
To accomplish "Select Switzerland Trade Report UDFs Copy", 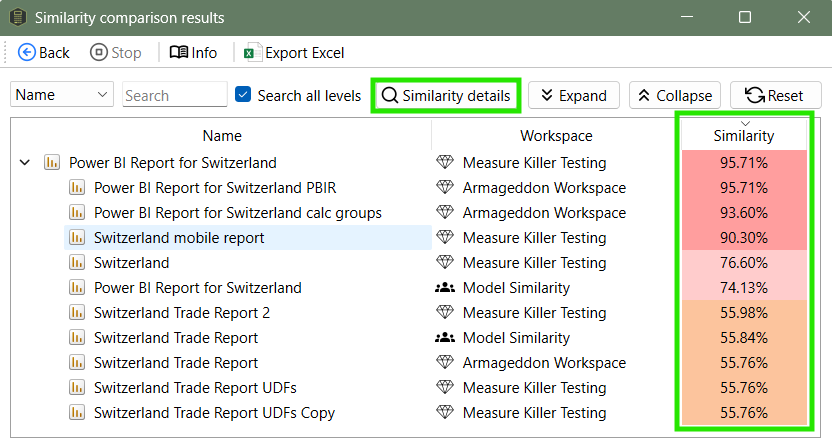I will pyautogui.click(x=214, y=413).
